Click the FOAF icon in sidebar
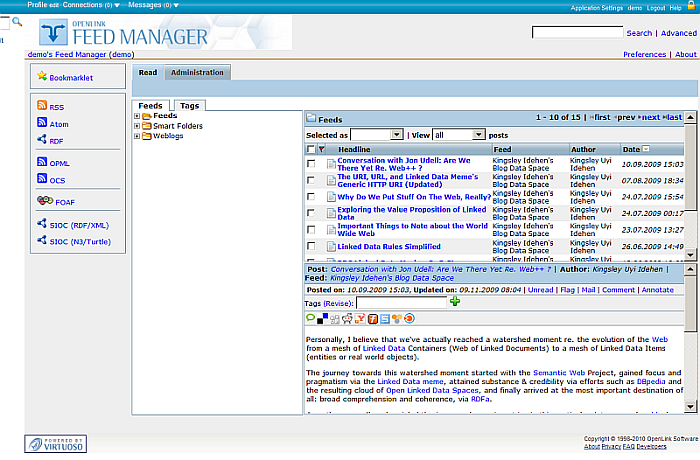This screenshot has width=700, height=460. (x=41, y=201)
